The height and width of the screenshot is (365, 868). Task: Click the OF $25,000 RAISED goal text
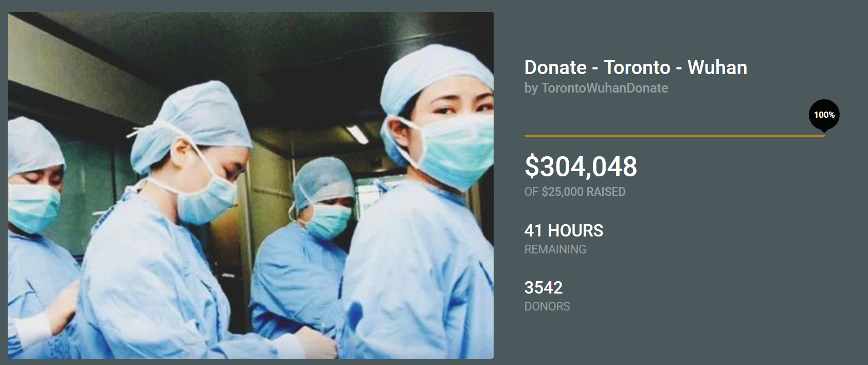tap(575, 192)
